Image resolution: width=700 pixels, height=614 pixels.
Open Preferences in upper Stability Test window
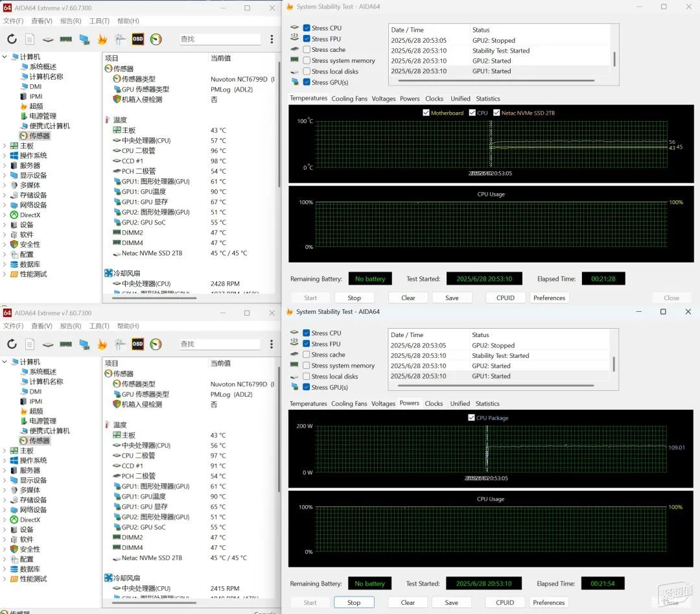(549, 298)
